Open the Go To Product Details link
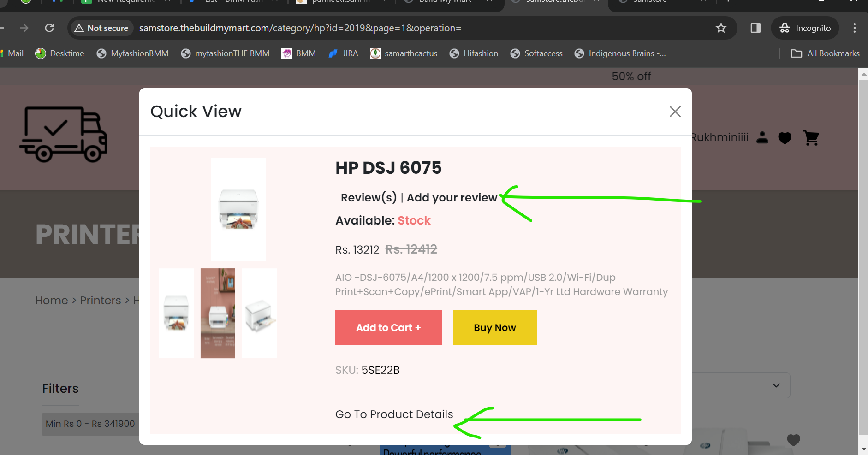This screenshot has height=455, width=868. click(x=394, y=414)
